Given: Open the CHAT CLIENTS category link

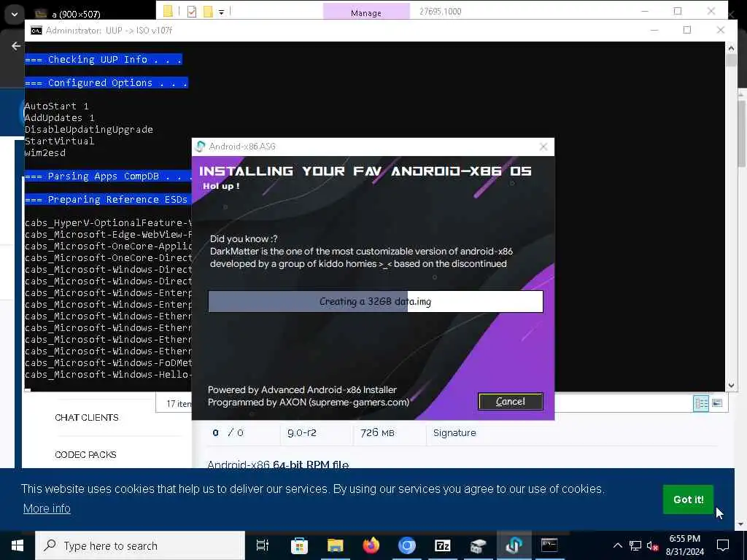Looking at the screenshot, I should click(87, 418).
